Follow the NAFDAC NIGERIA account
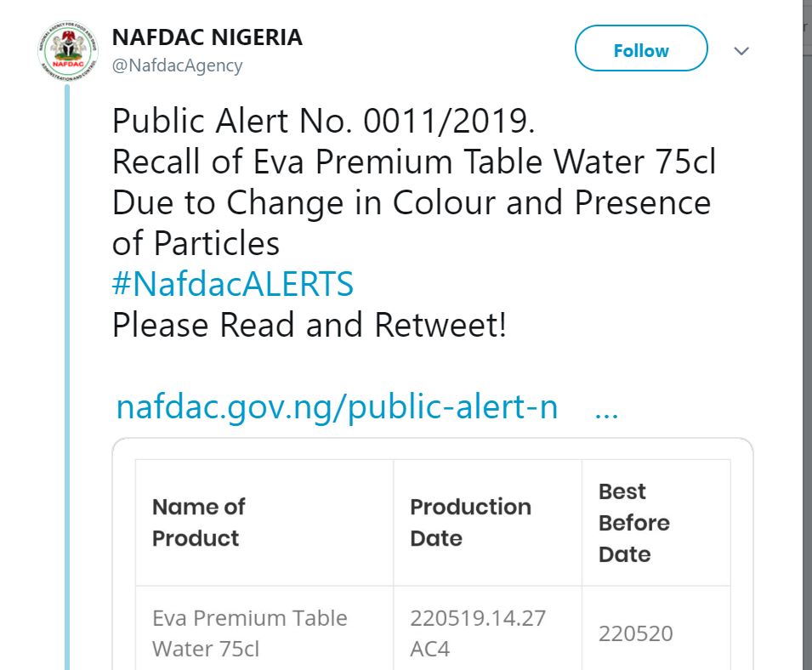 click(641, 48)
